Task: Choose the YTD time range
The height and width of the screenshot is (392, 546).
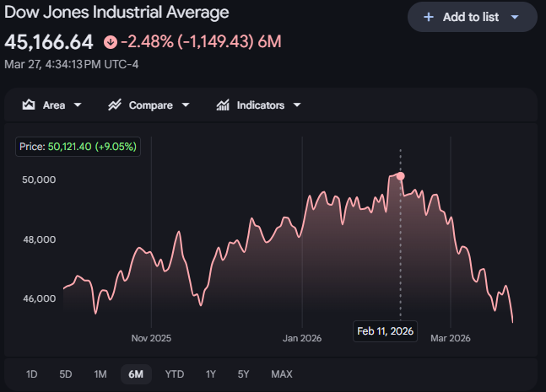Action: (x=175, y=374)
